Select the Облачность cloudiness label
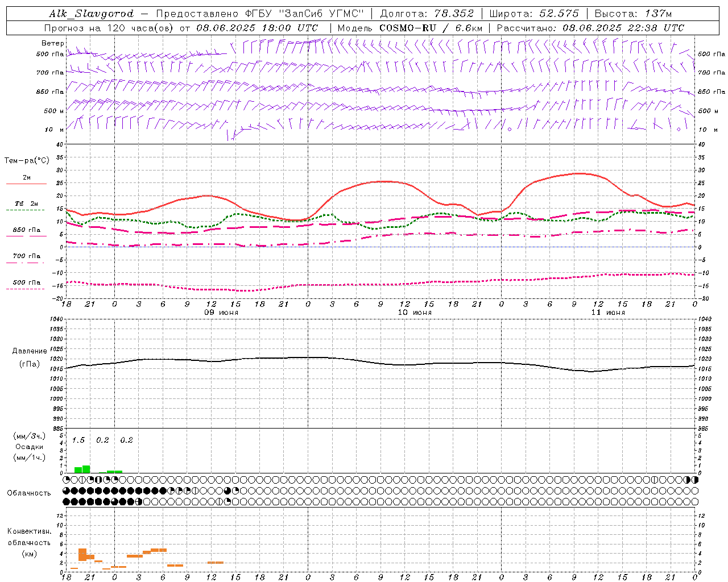Image resolution: width=728 pixels, height=582 pixels. pos(29,493)
